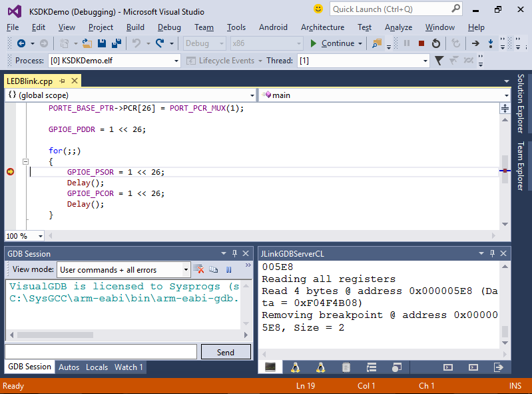Toggle auto-hide pin of JLinkGDBServerCL panel

tap(492, 253)
